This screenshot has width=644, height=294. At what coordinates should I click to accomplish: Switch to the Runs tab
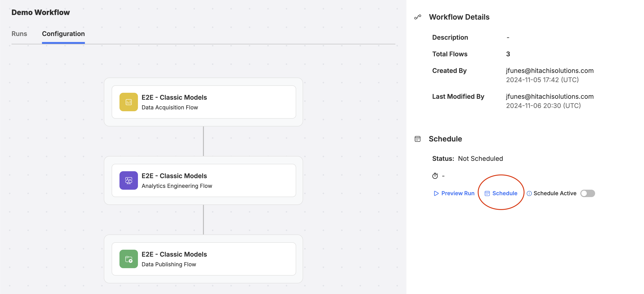pos(19,34)
